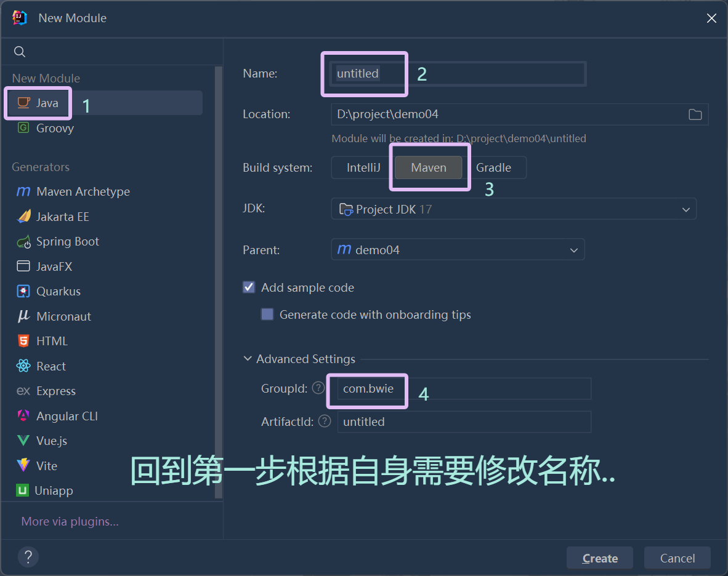Screen dimensions: 728x576
Task: Collapse Advanced Settings section
Action: (x=248, y=359)
